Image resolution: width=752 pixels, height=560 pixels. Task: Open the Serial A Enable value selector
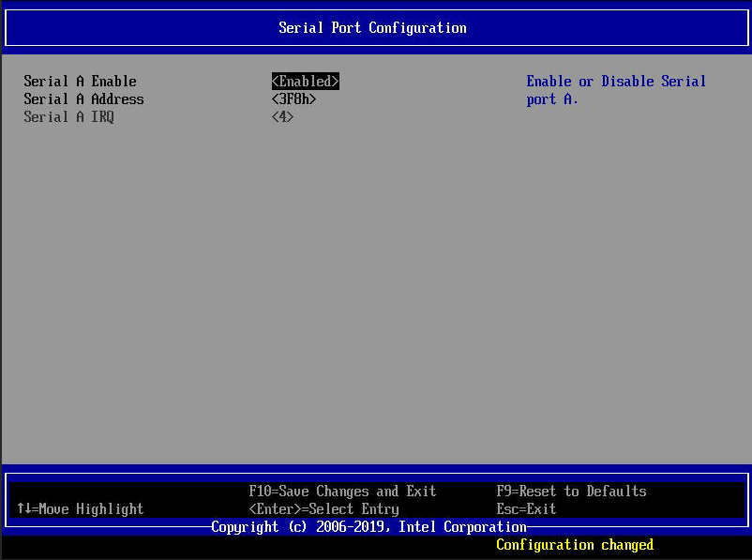click(x=305, y=81)
